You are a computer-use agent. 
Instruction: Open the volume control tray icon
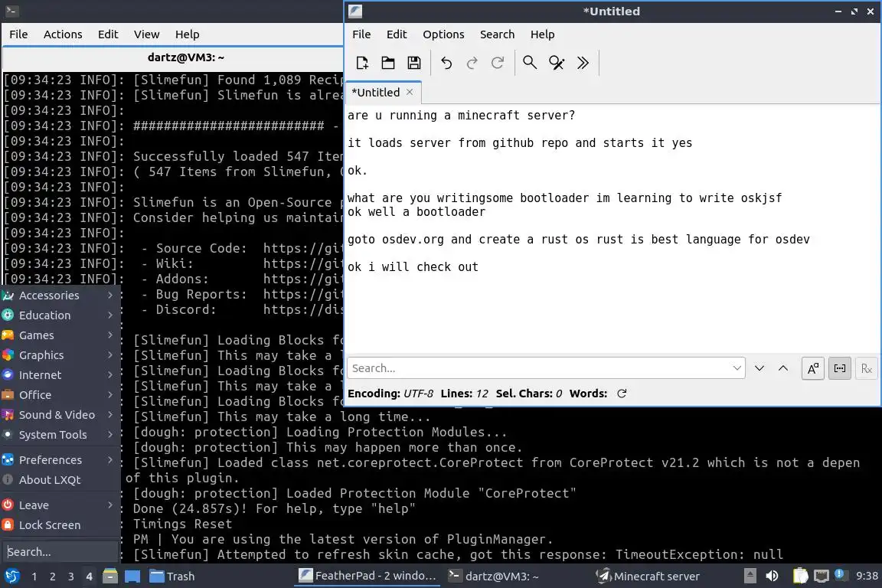coord(773,577)
